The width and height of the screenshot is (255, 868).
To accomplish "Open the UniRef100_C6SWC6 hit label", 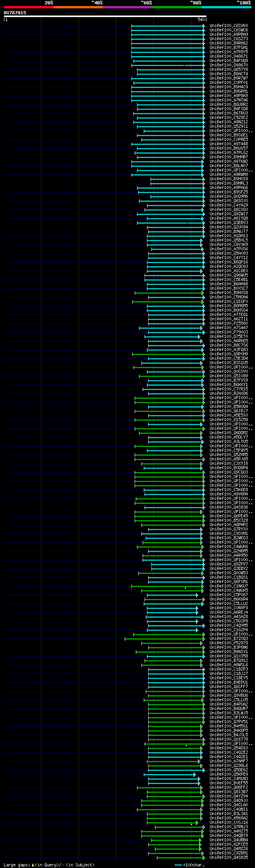I will coord(229,30).
